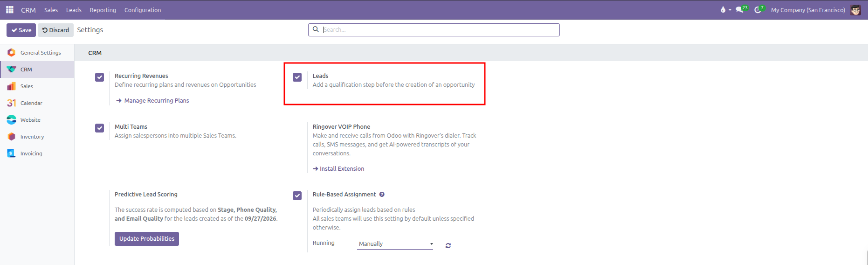
Task: Select General Settings in sidebar
Action: (x=37, y=53)
